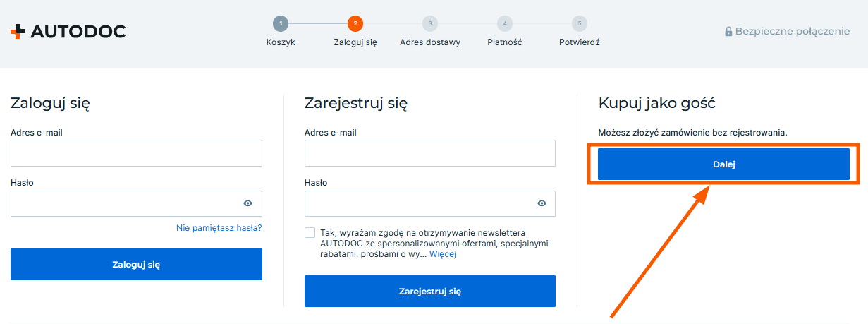The image size is (868, 324).
Task: Enable the AUTODOC newsletter consent checkbox
Action: (x=310, y=233)
